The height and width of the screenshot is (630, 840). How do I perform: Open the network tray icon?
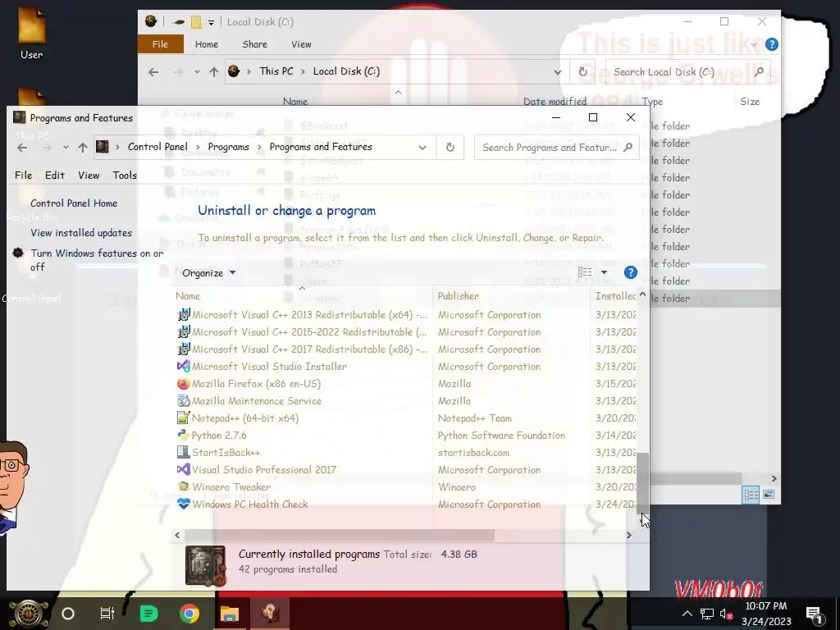[706, 614]
